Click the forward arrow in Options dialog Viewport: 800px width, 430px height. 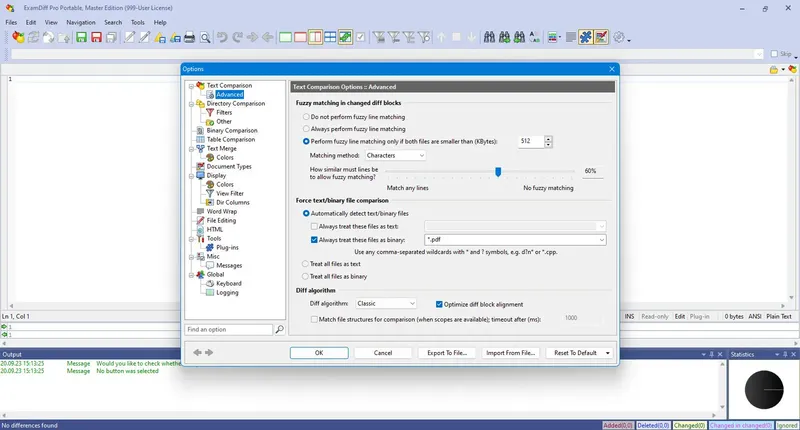click(209, 352)
